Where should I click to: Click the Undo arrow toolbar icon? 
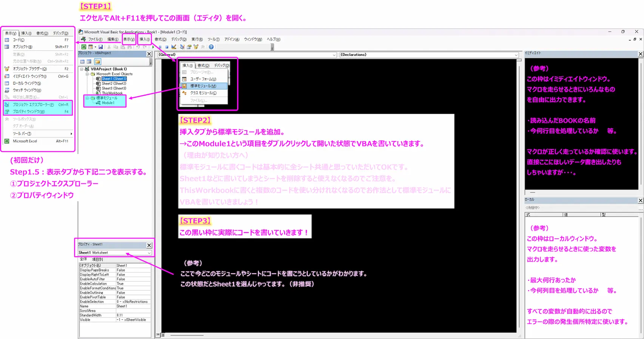coord(138,47)
